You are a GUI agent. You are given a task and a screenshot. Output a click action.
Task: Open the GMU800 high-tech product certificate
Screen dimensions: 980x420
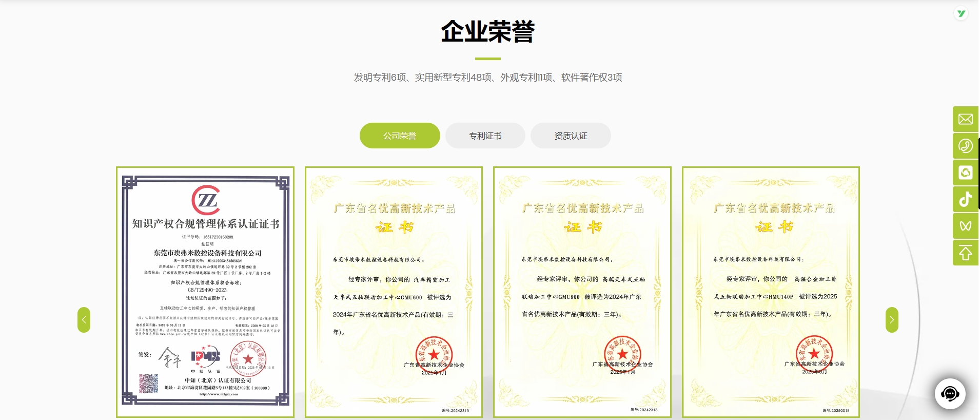[582, 292]
